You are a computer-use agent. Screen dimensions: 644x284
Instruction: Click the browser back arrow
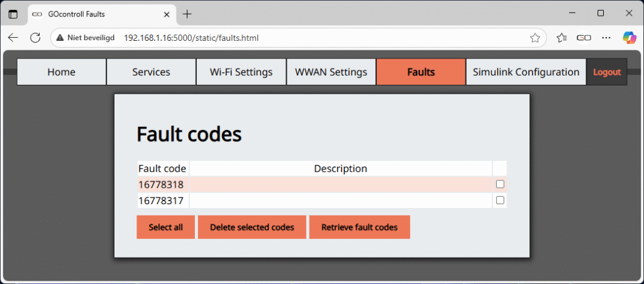pos(13,38)
